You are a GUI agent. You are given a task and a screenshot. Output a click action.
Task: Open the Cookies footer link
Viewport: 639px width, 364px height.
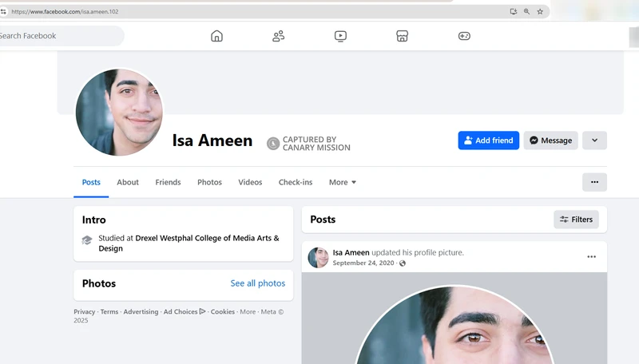pos(223,312)
